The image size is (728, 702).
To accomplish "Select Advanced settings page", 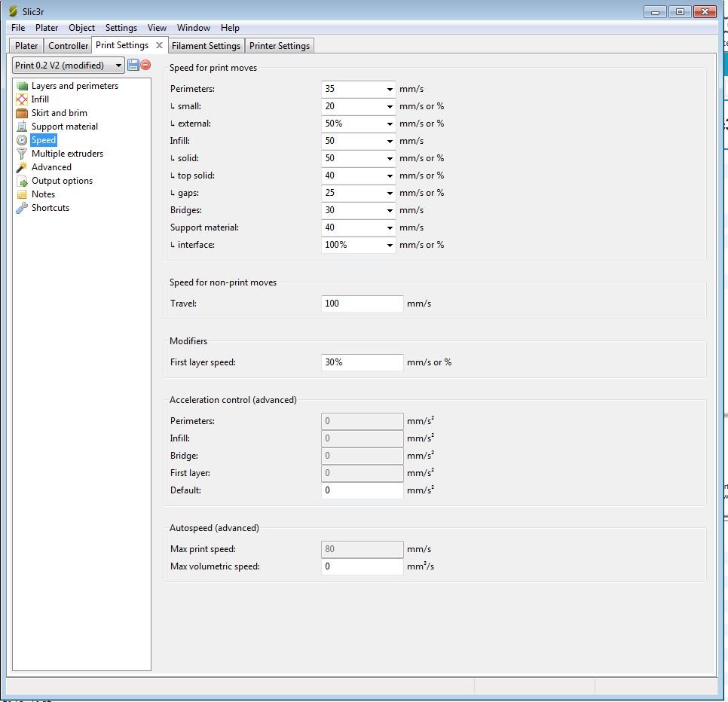I will 51,167.
